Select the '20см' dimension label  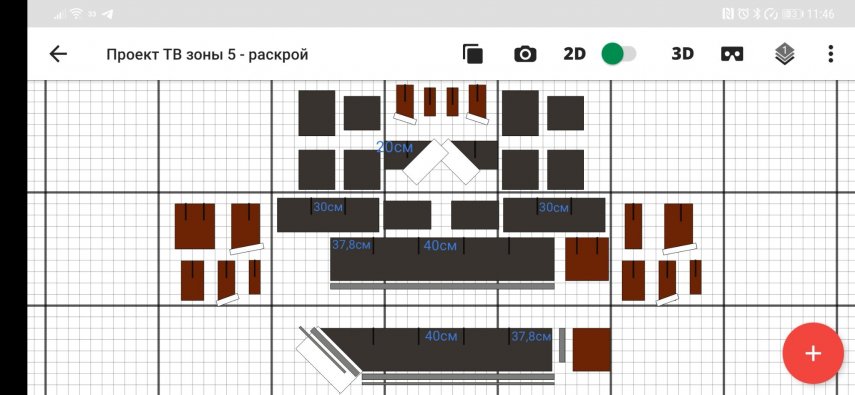coord(395,147)
